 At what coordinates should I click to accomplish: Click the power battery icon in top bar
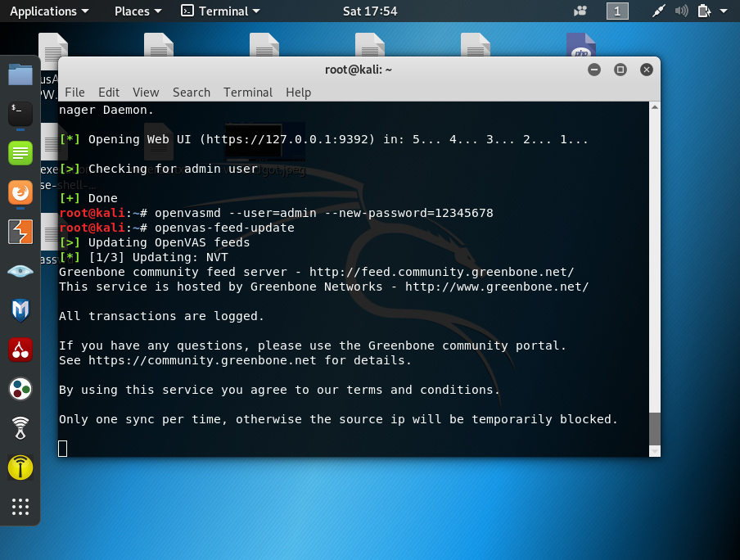(x=704, y=11)
